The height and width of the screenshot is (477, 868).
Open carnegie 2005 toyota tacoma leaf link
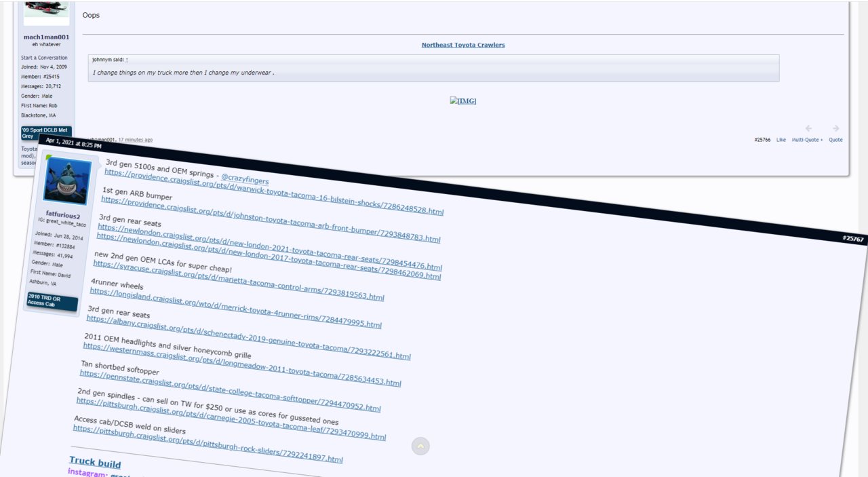click(231, 419)
